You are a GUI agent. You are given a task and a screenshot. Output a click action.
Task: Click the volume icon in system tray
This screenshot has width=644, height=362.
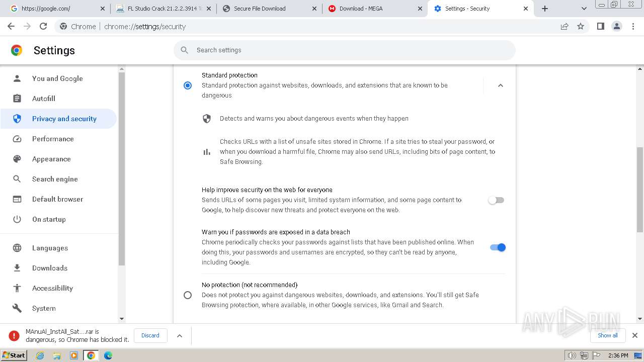point(572,355)
